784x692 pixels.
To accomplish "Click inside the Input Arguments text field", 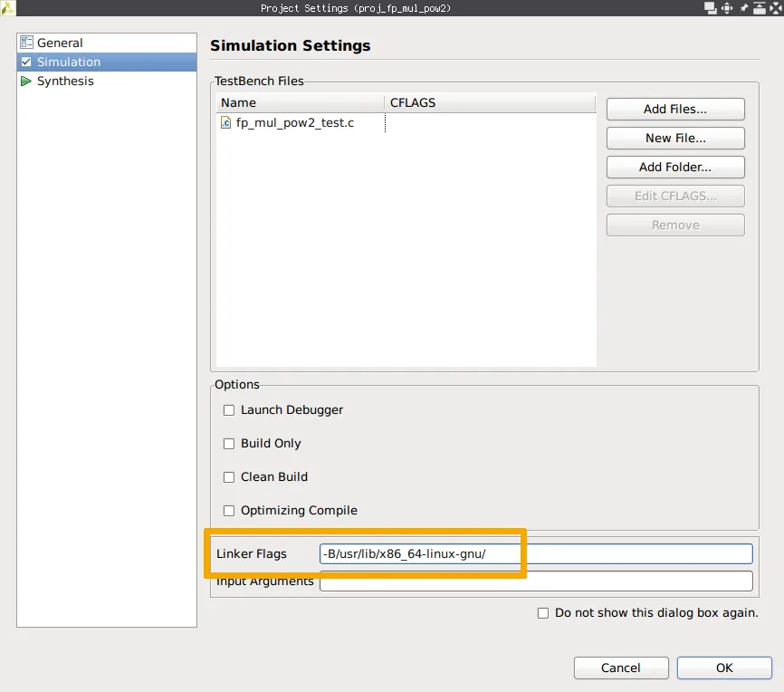I will tap(536, 581).
